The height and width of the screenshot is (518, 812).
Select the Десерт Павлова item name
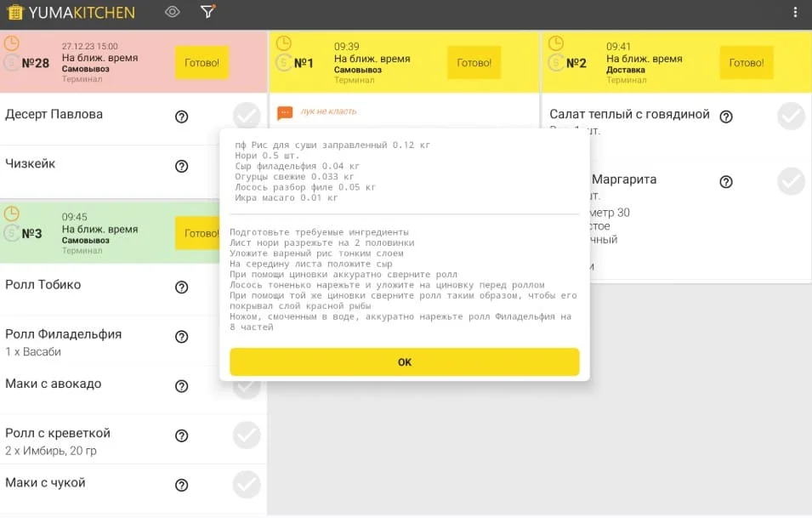54,115
